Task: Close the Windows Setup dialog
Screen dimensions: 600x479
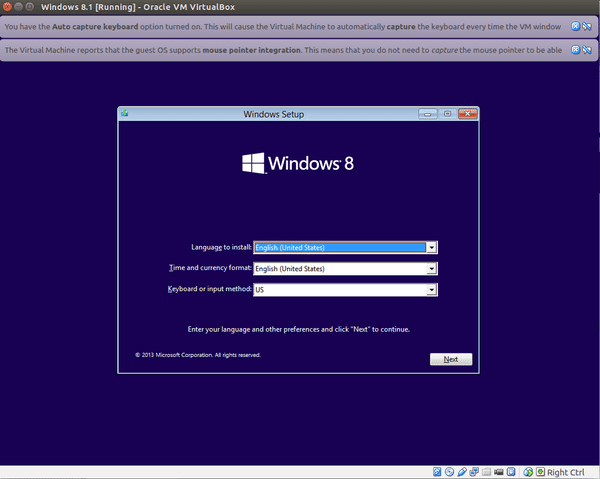Action: tap(468, 114)
